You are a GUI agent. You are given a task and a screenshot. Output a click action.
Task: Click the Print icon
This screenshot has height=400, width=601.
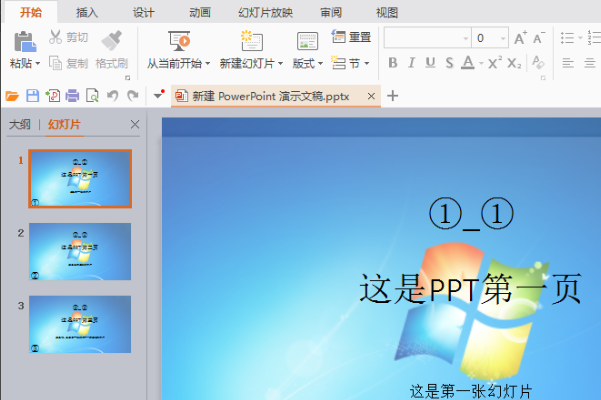pos(72,95)
